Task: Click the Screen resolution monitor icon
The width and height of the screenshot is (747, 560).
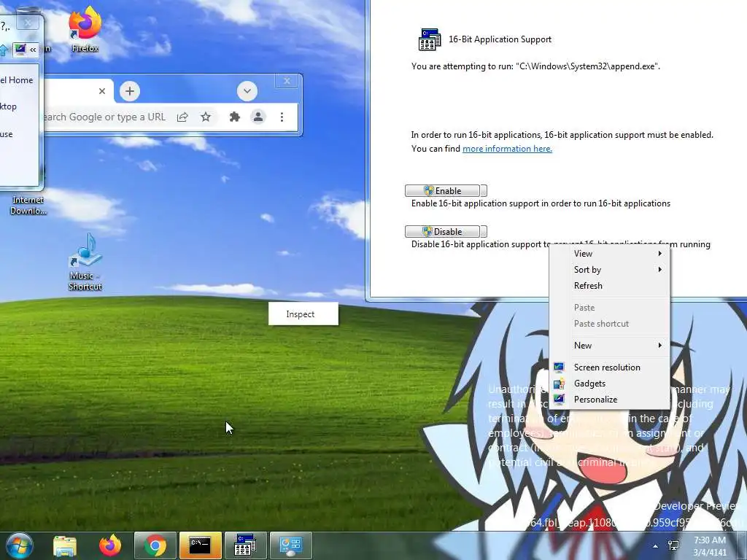Action: pos(559,367)
